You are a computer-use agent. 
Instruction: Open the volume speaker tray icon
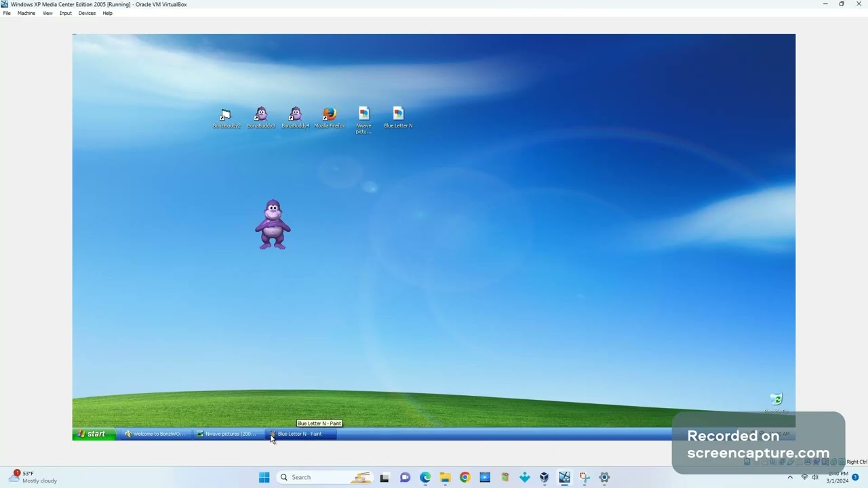coord(814,477)
